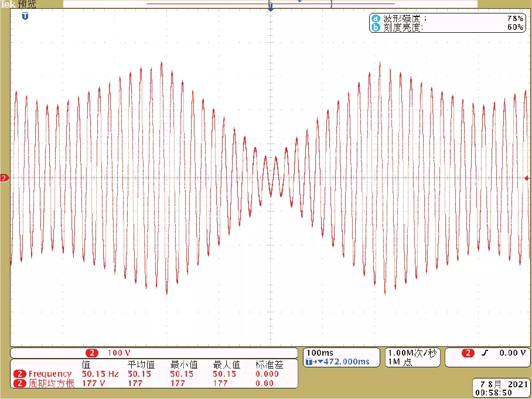The image size is (532, 399).
Task: Select the Frequency standard deviation value 0.000
Action: click(x=267, y=374)
